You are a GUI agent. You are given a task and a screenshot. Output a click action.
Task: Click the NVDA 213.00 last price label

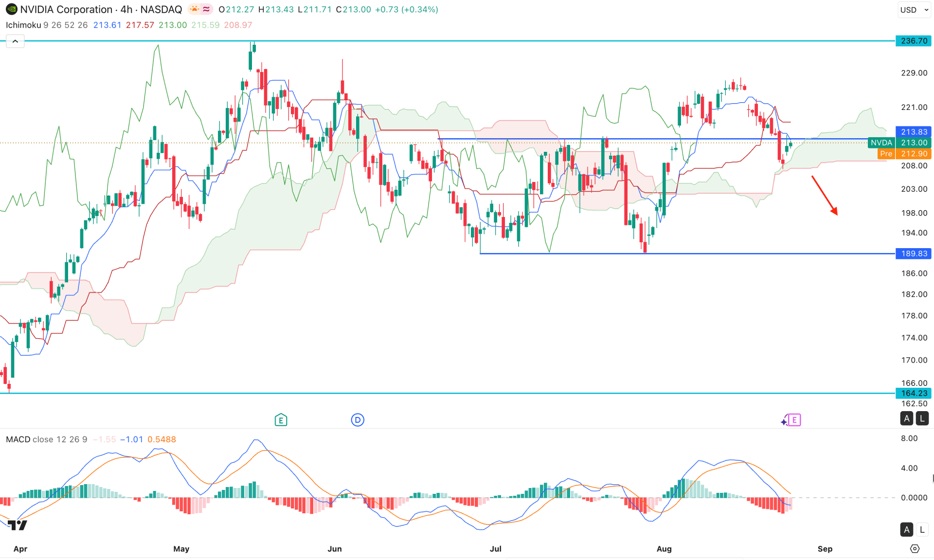[899, 143]
